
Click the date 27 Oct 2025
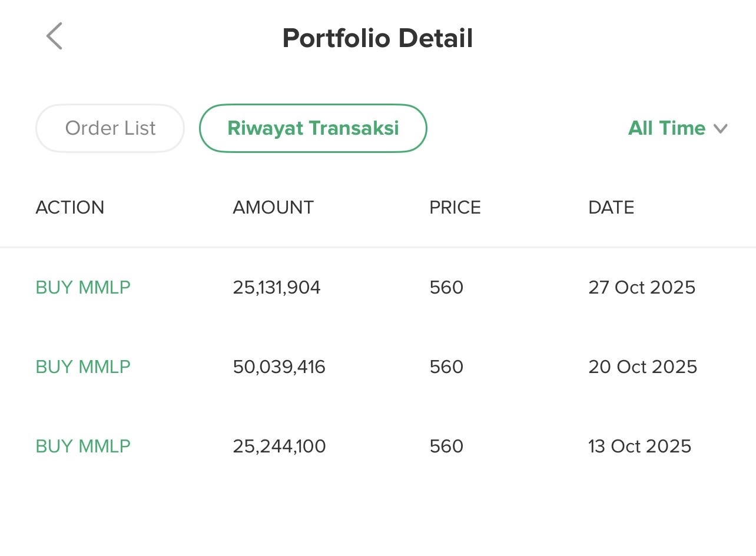pyautogui.click(x=642, y=288)
